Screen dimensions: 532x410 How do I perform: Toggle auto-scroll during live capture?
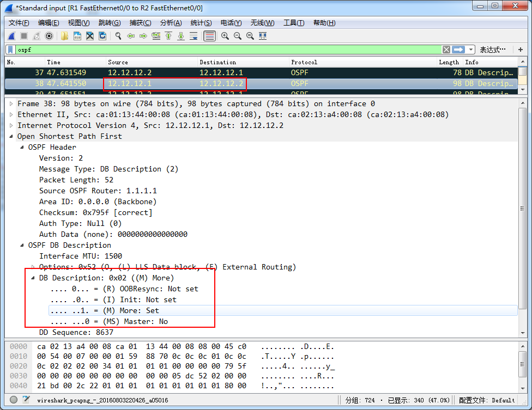pyautogui.click(x=194, y=36)
